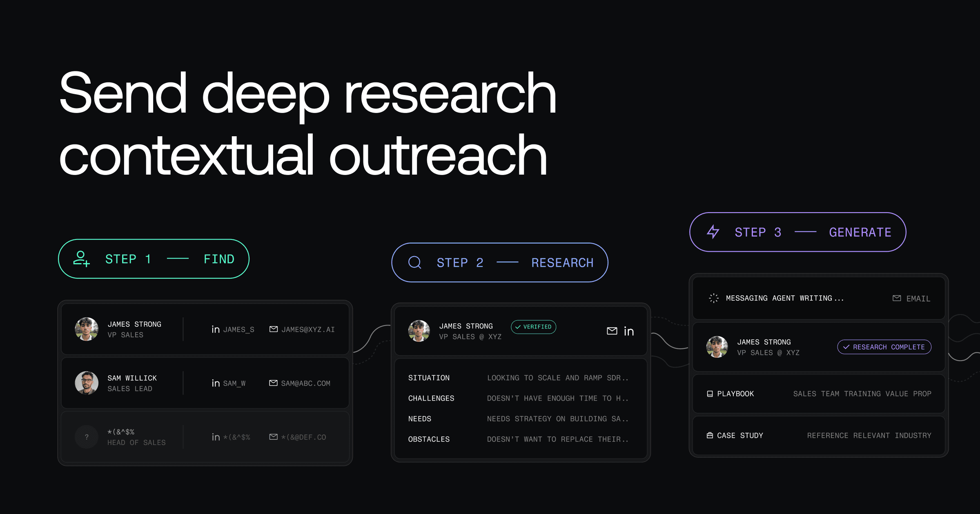Expand the truncated Challenges row
This screenshot has width=980, height=514.
click(557, 398)
